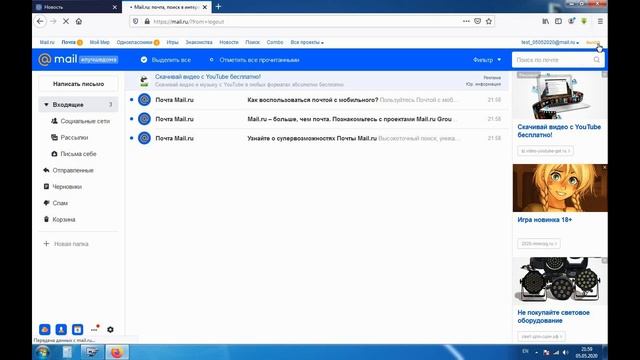Screen dimensions: 640x360
Task: Click the screen recorder taskbar icon
Action: (92, 352)
